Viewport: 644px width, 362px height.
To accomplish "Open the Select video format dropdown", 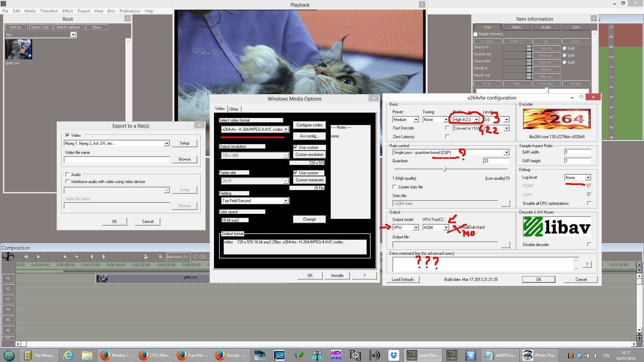I will click(x=286, y=129).
